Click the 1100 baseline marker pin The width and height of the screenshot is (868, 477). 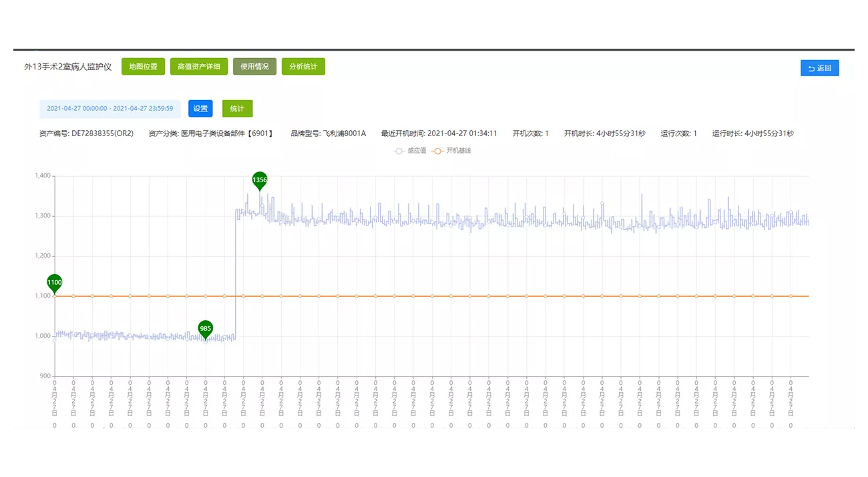pos(55,284)
